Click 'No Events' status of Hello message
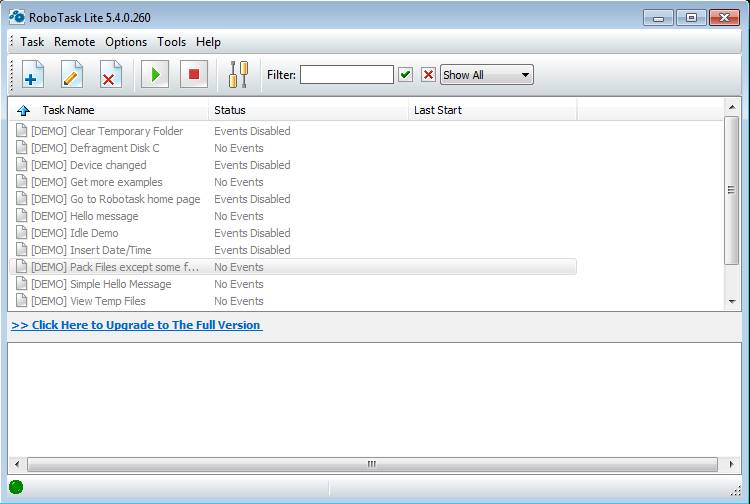The height and width of the screenshot is (504, 750). 239,216
